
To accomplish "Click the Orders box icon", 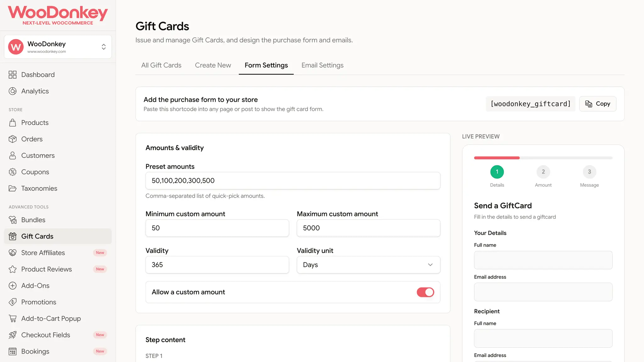I will [x=13, y=139].
